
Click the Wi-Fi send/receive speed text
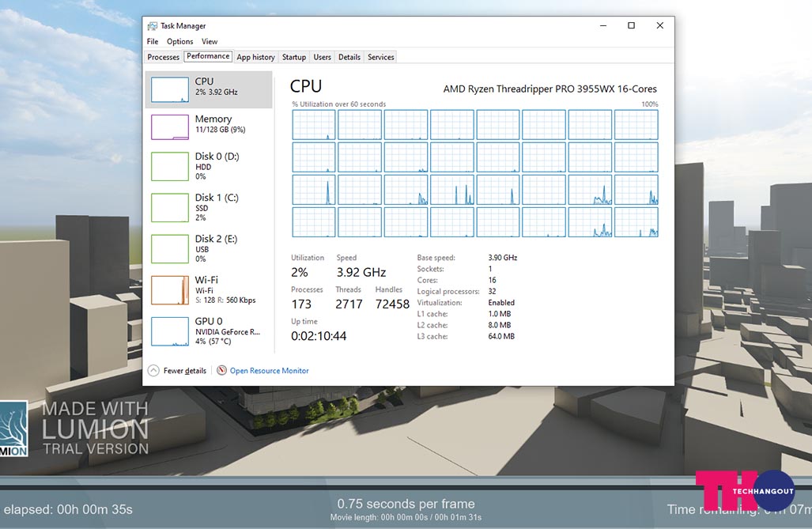click(225, 300)
